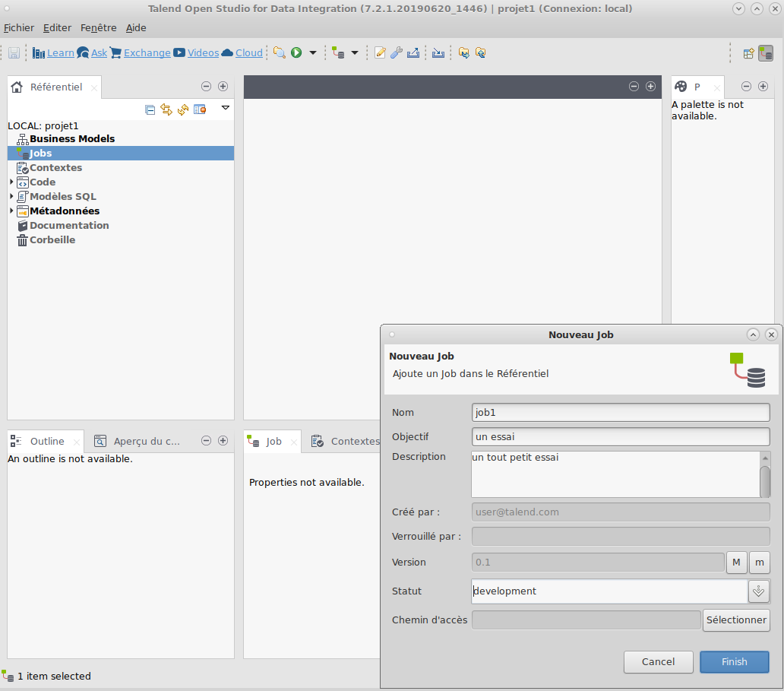This screenshot has height=691, width=784.
Task: Click Finish to create the job
Action: (x=734, y=661)
